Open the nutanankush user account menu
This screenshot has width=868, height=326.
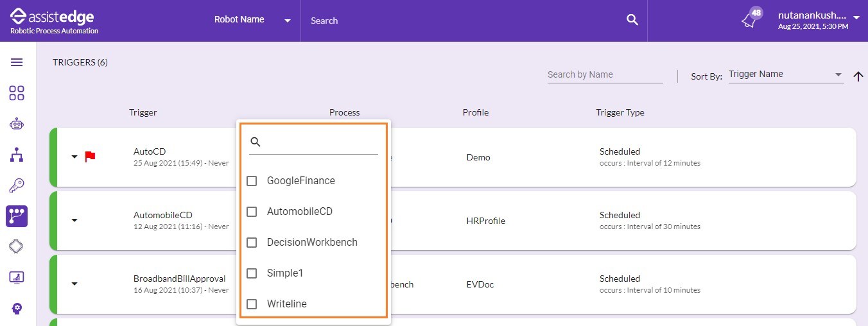(x=818, y=20)
